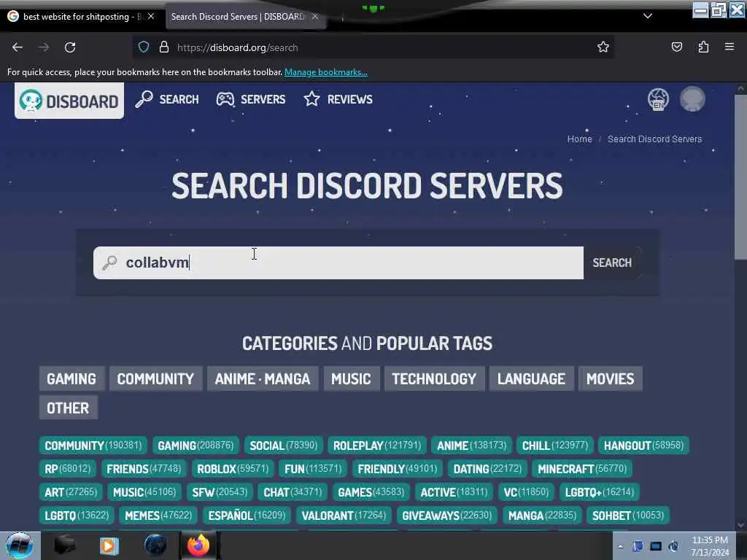Click into the collabvm search field
747x560 pixels.
point(338,262)
